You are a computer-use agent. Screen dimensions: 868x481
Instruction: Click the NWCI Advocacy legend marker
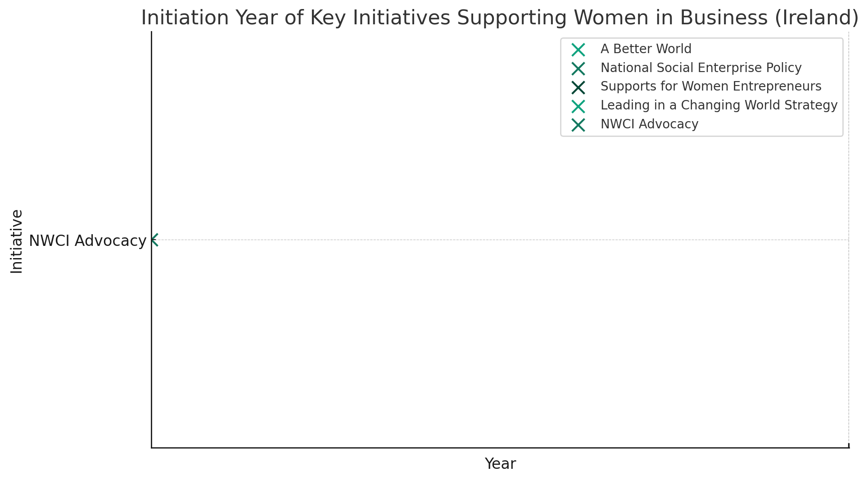click(x=578, y=125)
